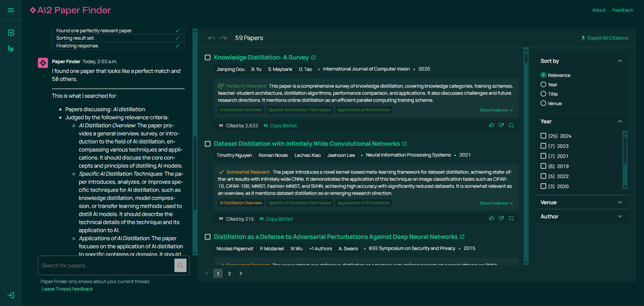This screenshot has width=644, height=306.
Task: Click the login arrow icon at bottom-left
Action: [x=11, y=295]
